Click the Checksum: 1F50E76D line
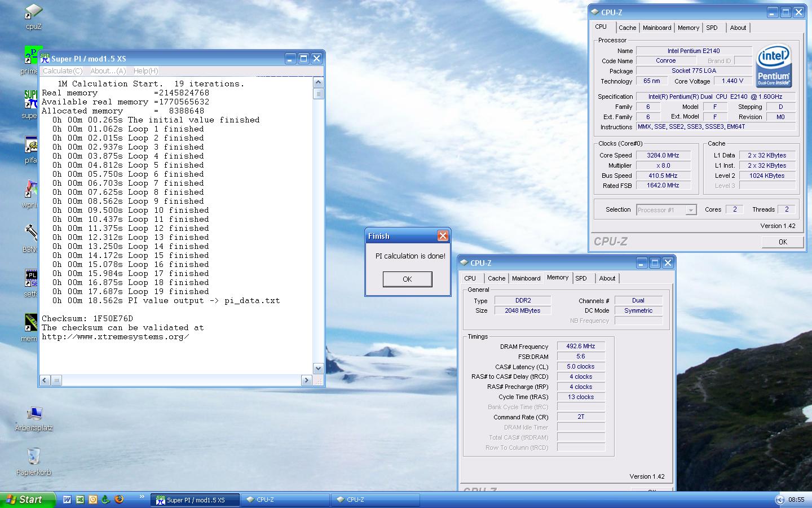The width and height of the screenshot is (812, 508). [87, 319]
